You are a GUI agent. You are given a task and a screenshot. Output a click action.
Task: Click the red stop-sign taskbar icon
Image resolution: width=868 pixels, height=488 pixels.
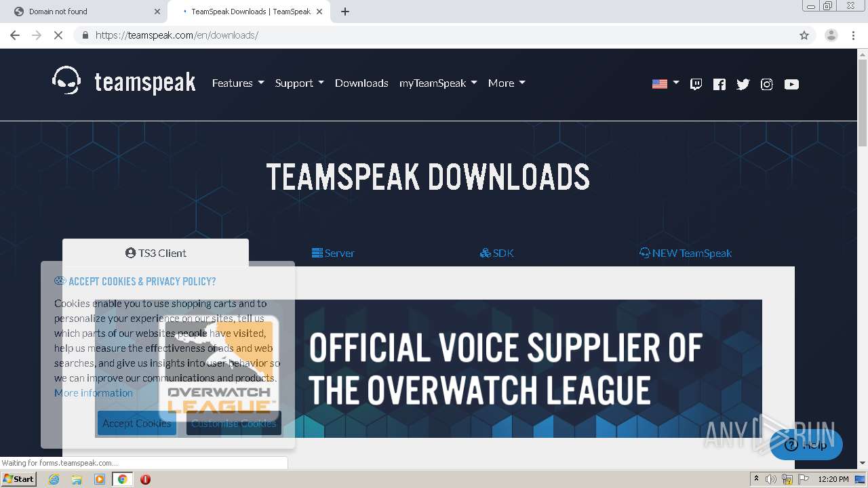tap(145, 479)
